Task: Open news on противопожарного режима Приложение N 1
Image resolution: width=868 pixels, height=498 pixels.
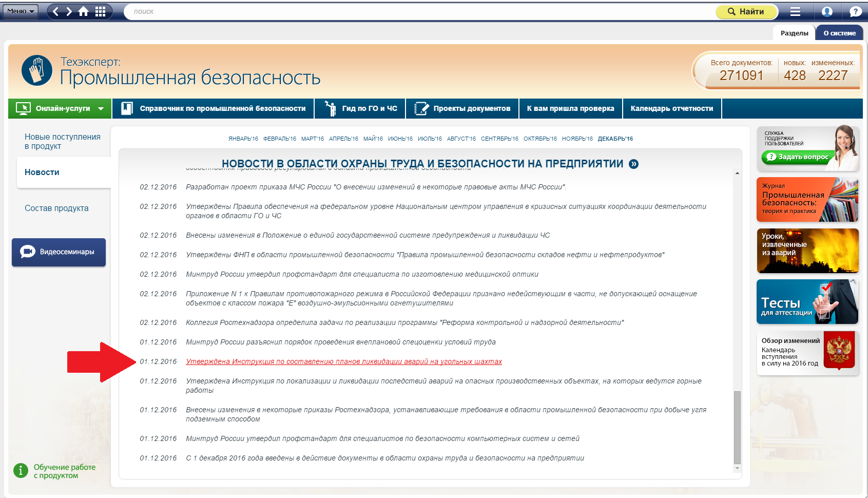Action: [441, 298]
